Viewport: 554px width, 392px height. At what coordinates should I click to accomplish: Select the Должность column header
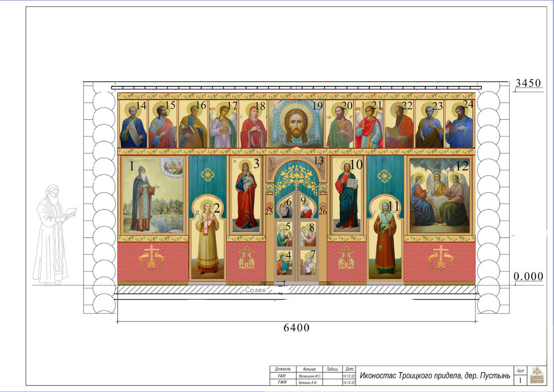click(283, 369)
